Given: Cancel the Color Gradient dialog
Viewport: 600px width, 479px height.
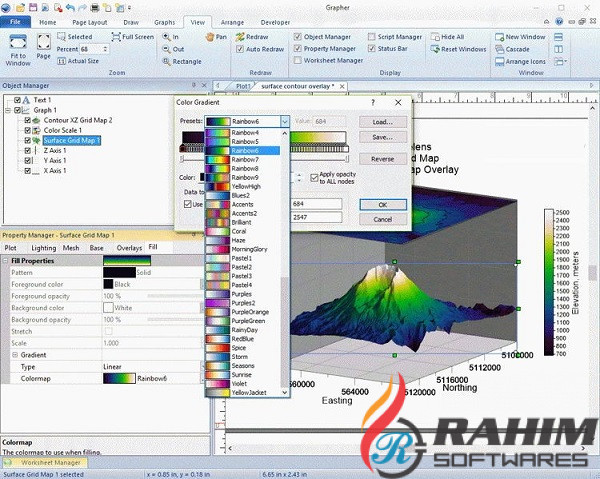Looking at the screenshot, I should [383, 219].
